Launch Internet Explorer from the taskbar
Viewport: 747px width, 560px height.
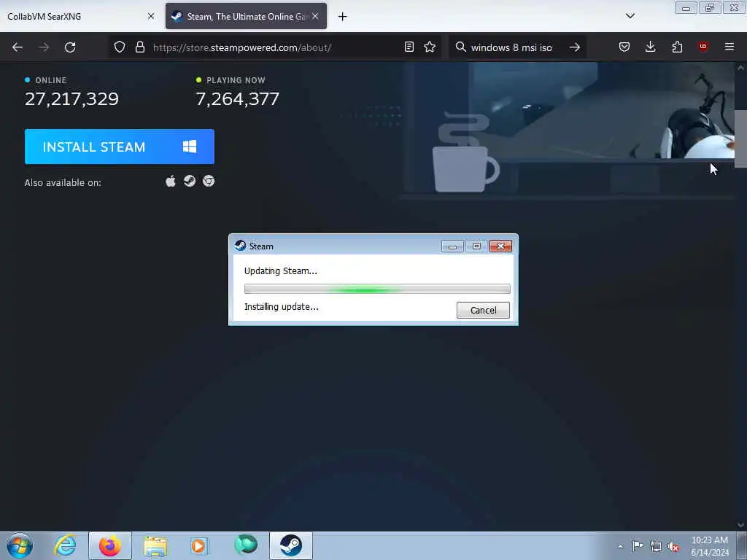65,545
